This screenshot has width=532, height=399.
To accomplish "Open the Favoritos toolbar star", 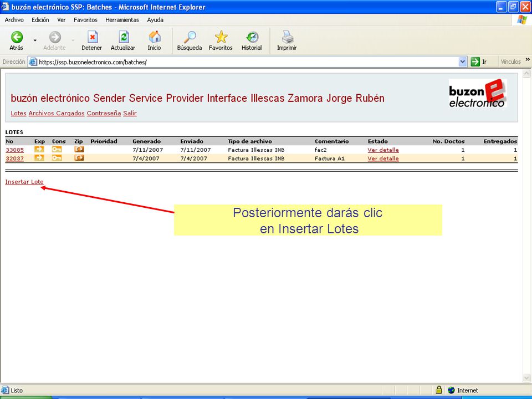I will [x=221, y=41].
